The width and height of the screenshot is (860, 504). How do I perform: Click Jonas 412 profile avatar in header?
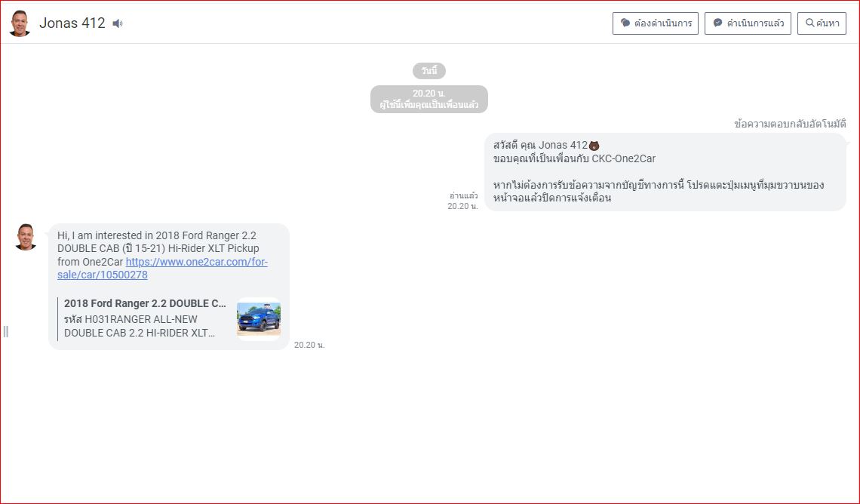pyautogui.click(x=20, y=23)
